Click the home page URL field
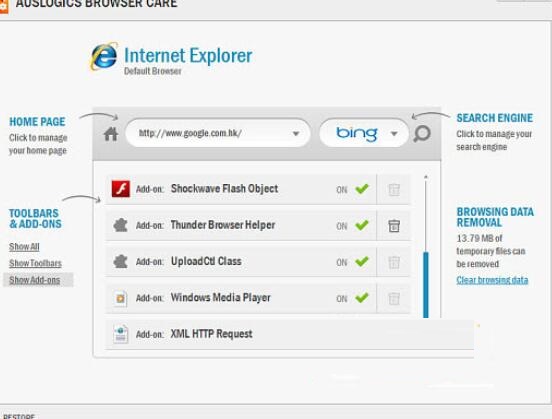This screenshot has height=419, width=552. click(x=218, y=133)
